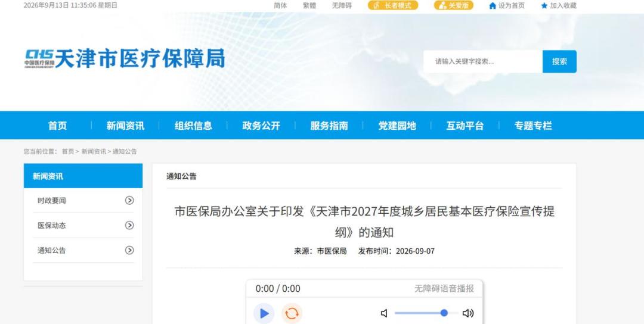The width and height of the screenshot is (644, 324).
Task: Click the 天津市医疗保障局 logo
Action: 125,58
